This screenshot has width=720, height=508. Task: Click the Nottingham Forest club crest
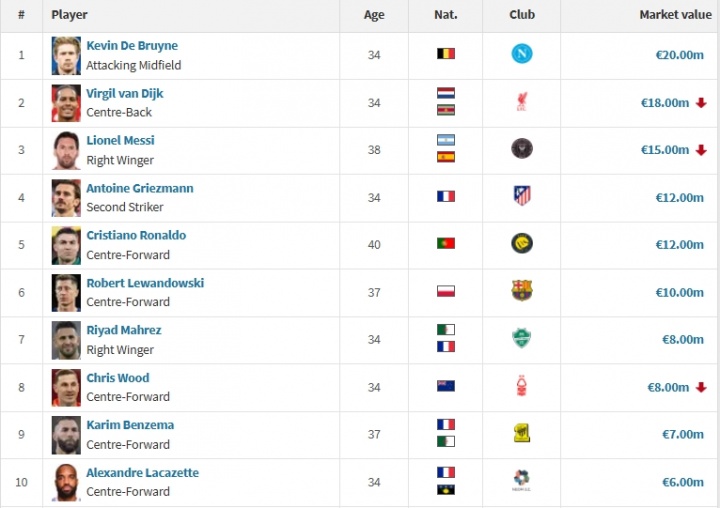point(521,386)
